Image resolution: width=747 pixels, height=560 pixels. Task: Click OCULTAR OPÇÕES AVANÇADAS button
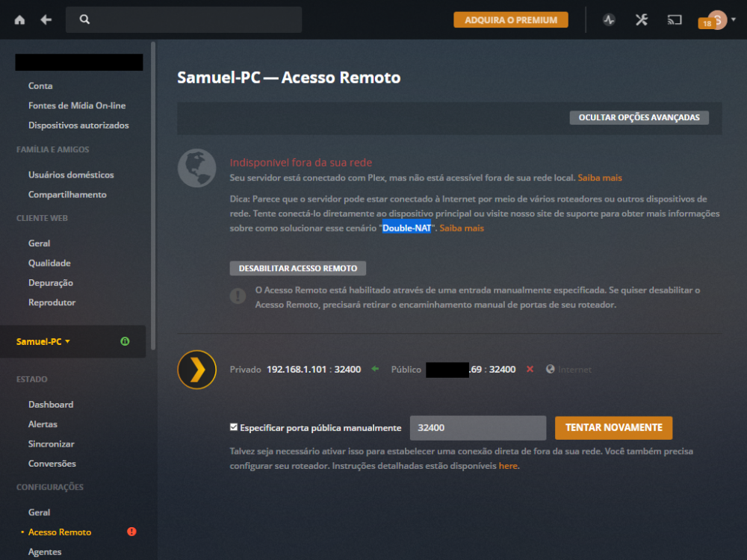(x=639, y=118)
